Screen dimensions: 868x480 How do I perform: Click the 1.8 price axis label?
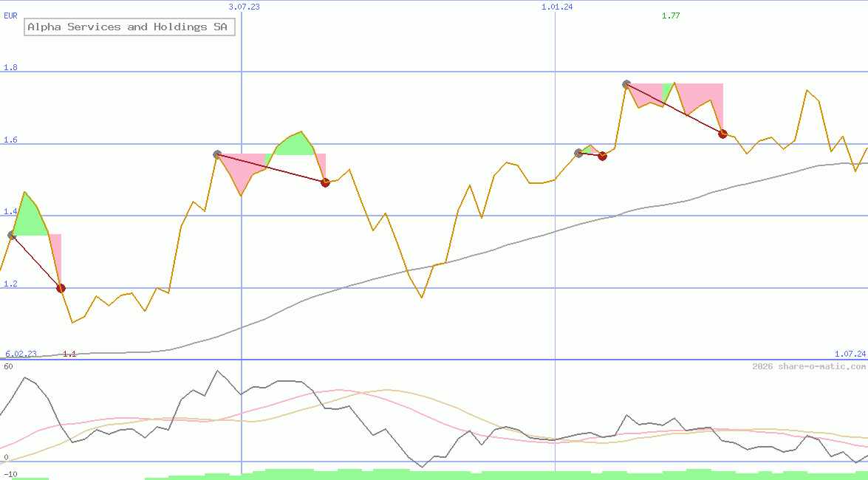coord(10,68)
